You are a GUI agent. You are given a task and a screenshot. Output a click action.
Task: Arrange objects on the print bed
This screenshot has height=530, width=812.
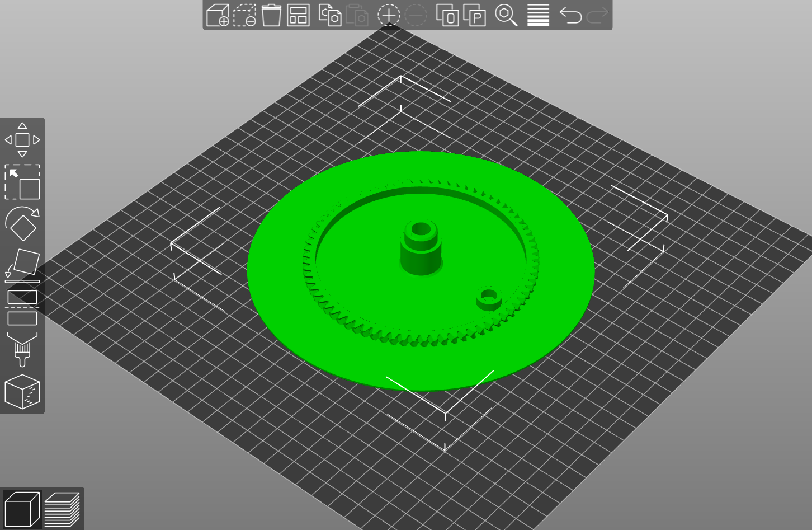(298, 15)
